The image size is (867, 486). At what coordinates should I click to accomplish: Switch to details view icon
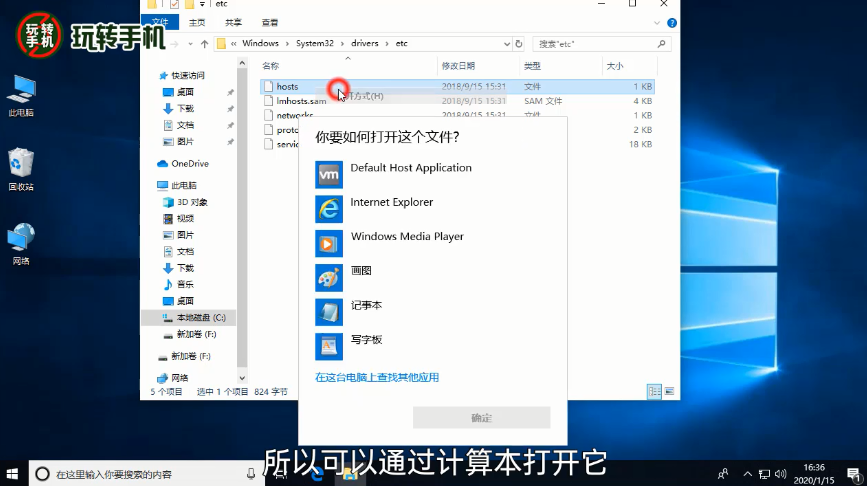tap(654, 391)
